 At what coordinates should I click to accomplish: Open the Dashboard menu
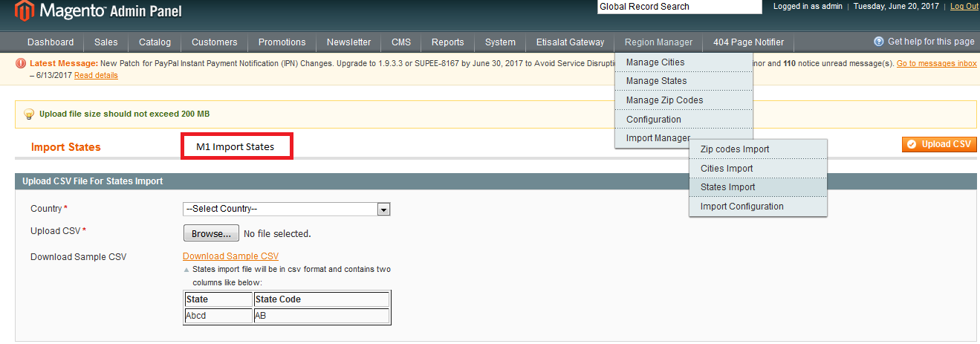pos(51,42)
